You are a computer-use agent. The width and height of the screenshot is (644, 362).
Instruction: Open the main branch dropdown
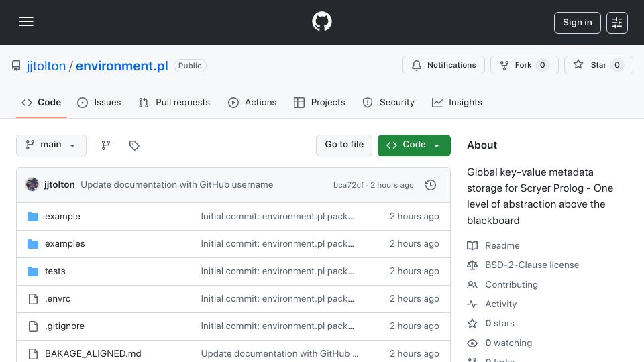click(52, 145)
